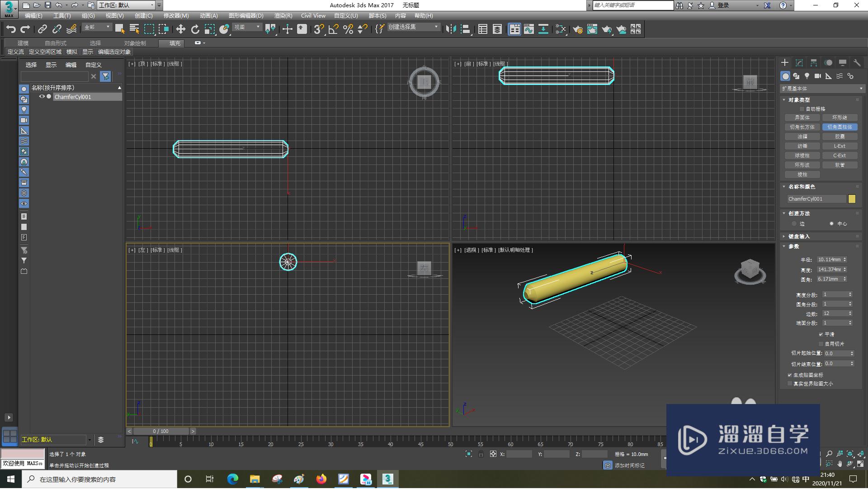Click the yellow object color swatch
Screen dimensions: 868x489
[x=852, y=199]
